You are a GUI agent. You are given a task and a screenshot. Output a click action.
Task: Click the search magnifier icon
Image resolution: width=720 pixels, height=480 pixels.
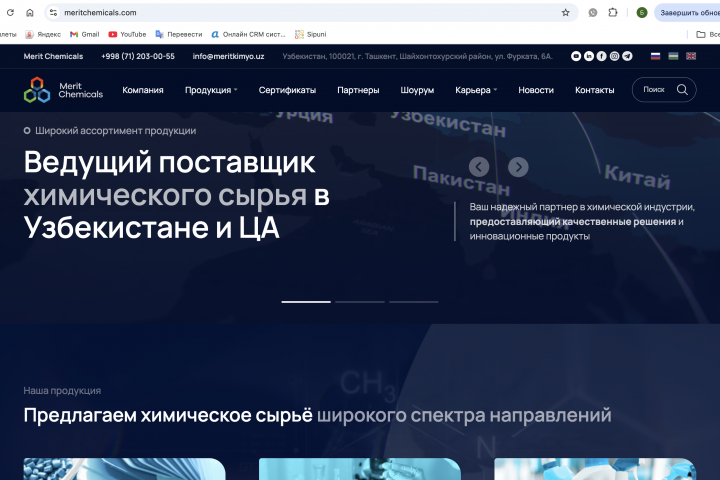pos(682,90)
